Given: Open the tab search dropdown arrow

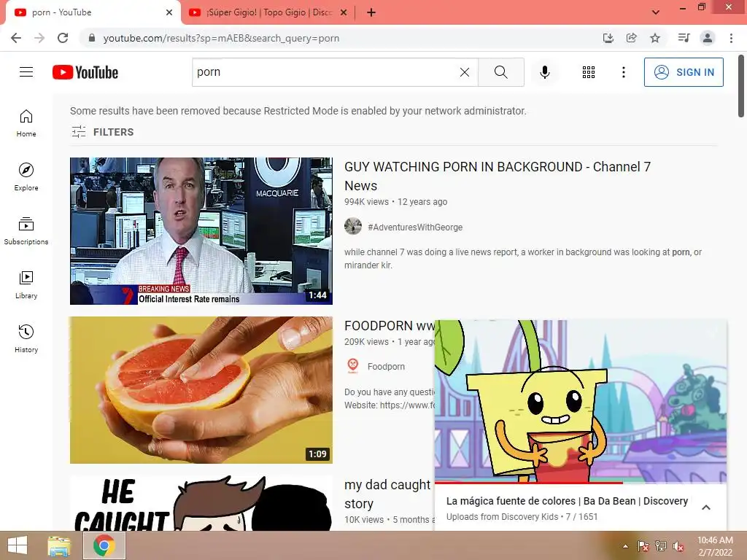Looking at the screenshot, I should pyautogui.click(x=656, y=12).
